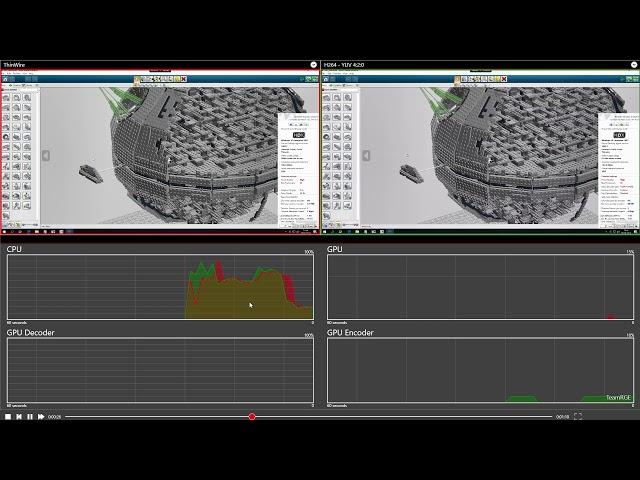Click the home icon in ThinWire pane toolbar
Screen dimensions: 640x480
(x=6, y=79)
